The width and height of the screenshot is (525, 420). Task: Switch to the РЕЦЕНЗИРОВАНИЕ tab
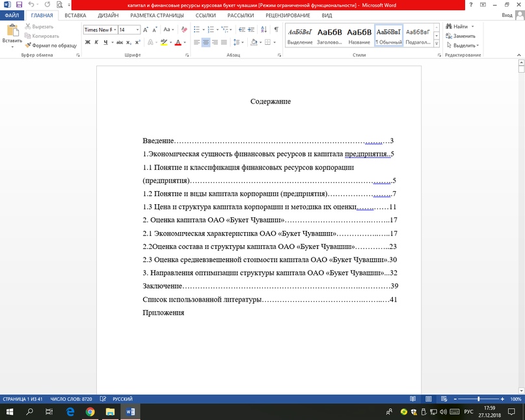click(x=288, y=16)
